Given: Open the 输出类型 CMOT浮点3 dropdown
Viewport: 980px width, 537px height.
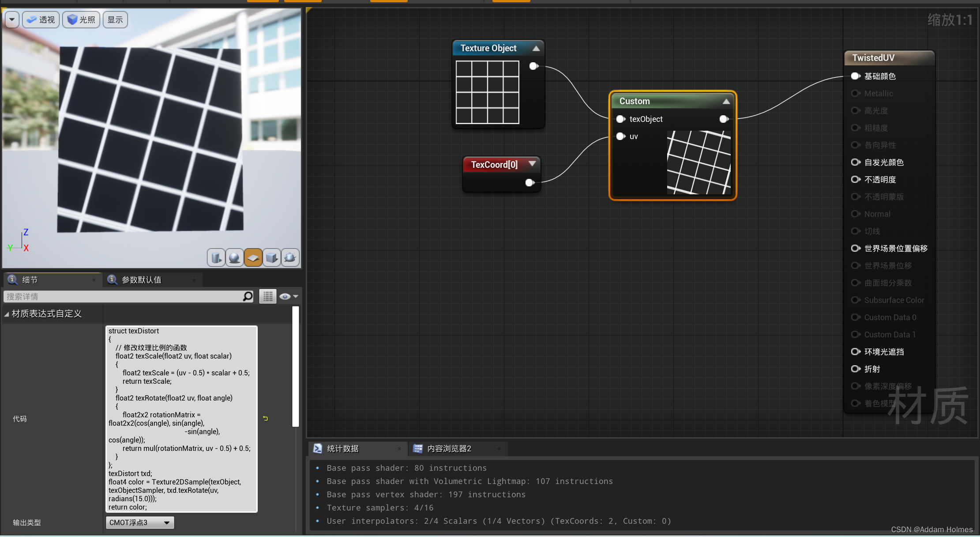Looking at the screenshot, I should pos(140,522).
